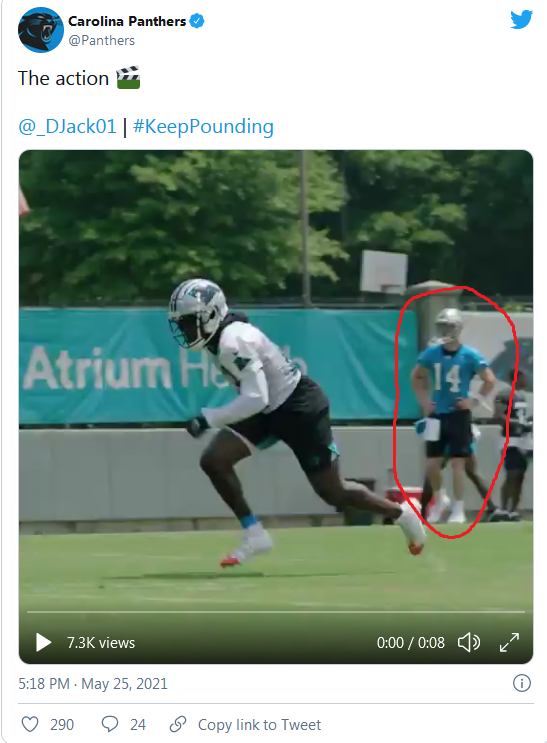
Task: Open the @_DJack01 mention link
Action: click(67, 127)
